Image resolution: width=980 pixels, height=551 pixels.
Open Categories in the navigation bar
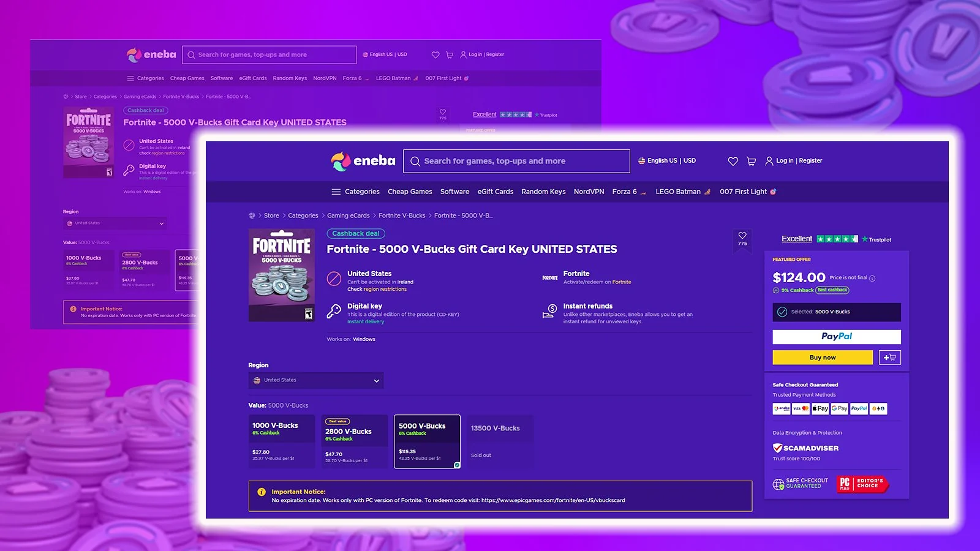coord(362,192)
